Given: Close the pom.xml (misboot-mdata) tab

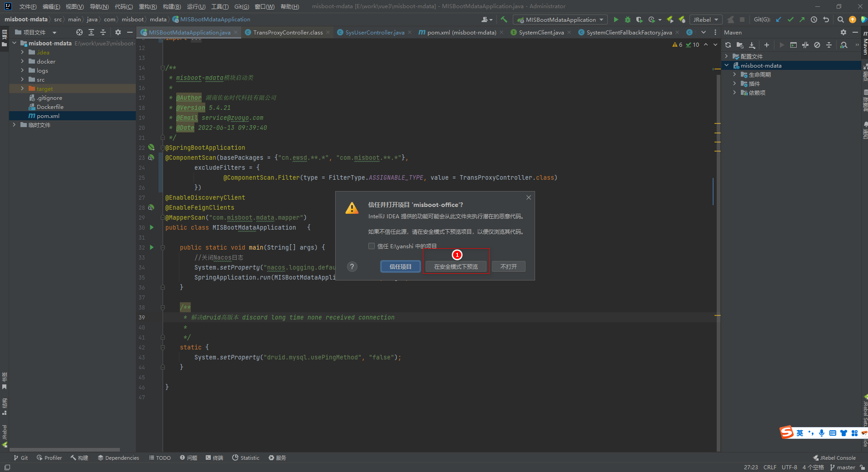Looking at the screenshot, I should pos(501,32).
